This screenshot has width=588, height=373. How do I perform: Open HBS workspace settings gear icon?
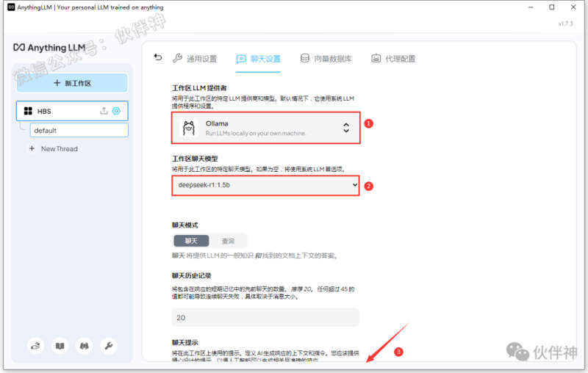116,111
